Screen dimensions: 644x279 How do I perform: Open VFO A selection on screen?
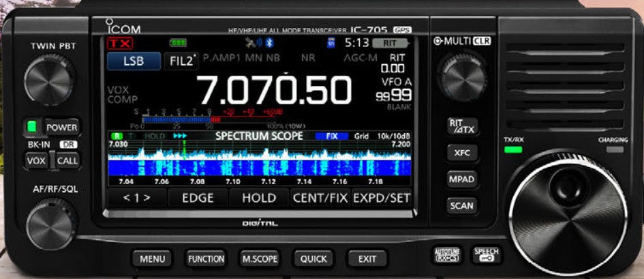click(397, 82)
